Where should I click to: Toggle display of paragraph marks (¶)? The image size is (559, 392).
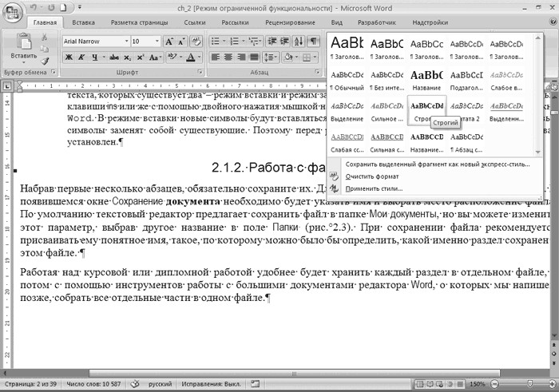pos(311,41)
